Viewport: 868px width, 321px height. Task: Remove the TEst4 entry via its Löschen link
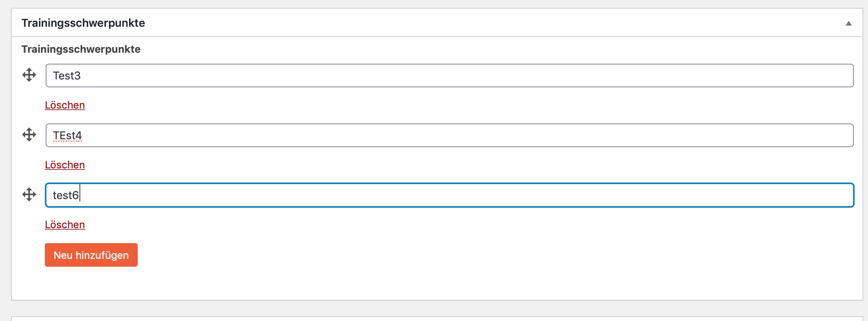pyautogui.click(x=65, y=165)
